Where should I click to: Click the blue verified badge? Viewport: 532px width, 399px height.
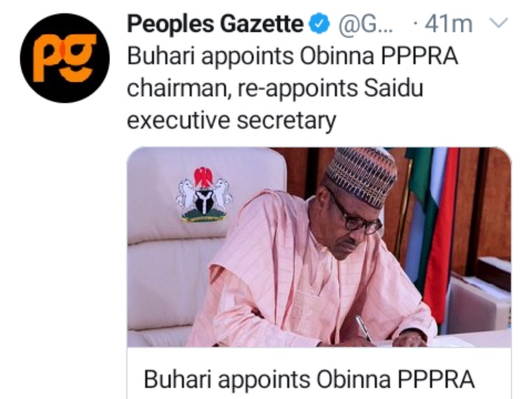pyautogui.click(x=318, y=24)
